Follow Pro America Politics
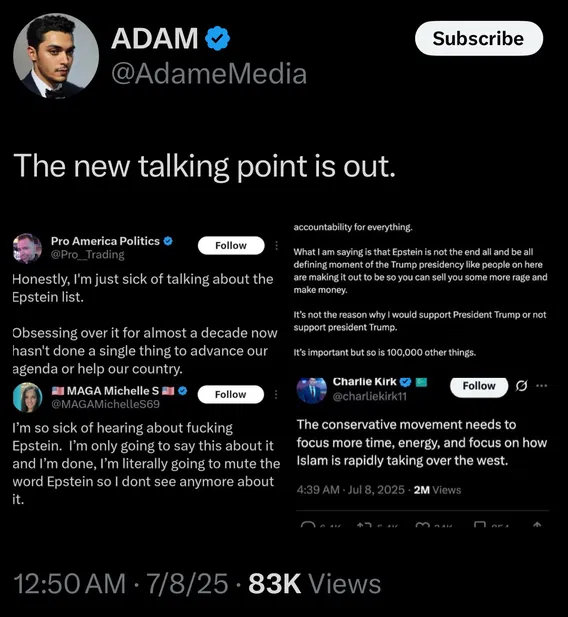Screen dimensions: 568x617 pyautogui.click(x=231, y=246)
